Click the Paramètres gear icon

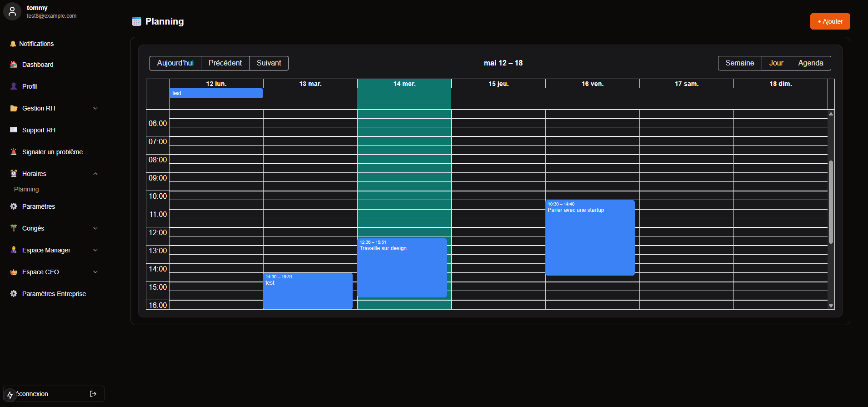pos(14,206)
